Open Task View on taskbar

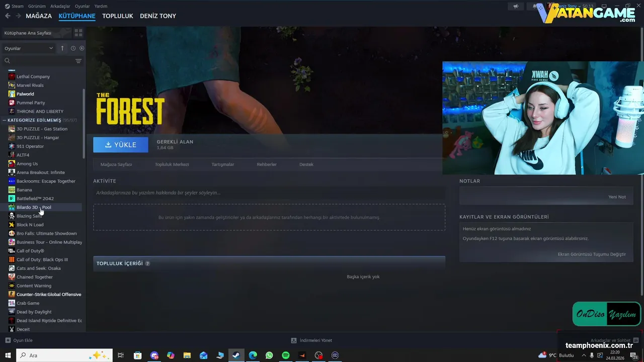click(x=121, y=355)
